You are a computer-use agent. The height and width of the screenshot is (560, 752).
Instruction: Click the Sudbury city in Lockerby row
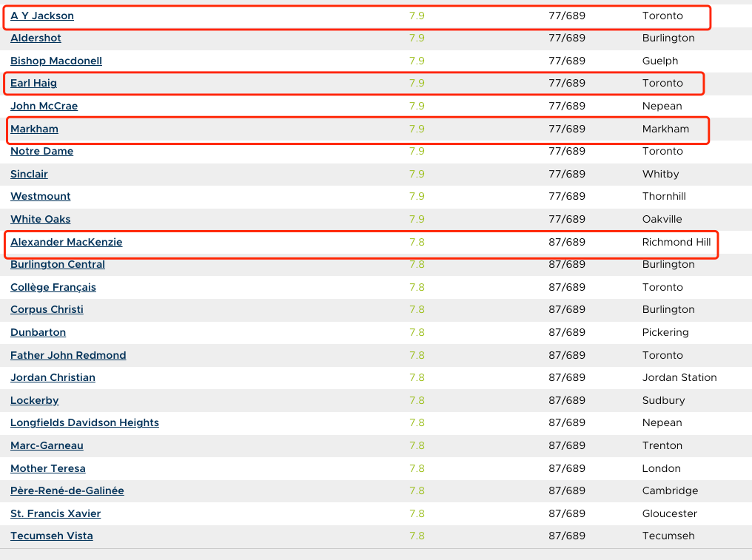click(664, 400)
